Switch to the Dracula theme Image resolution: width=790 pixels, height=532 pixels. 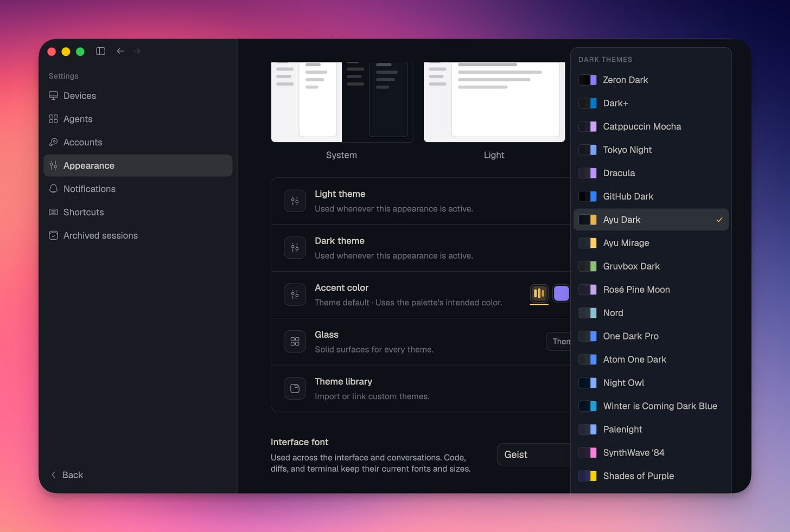pyautogui.click(x=651, y=173)
